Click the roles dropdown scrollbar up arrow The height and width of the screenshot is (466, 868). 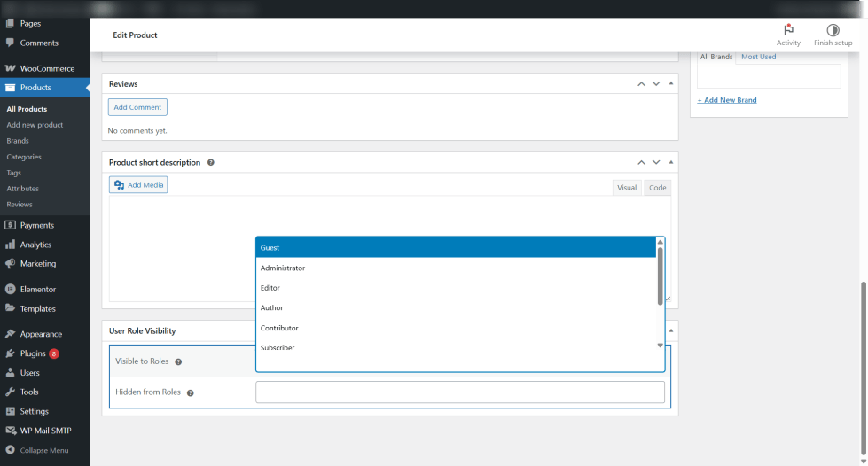click(660, 242)
